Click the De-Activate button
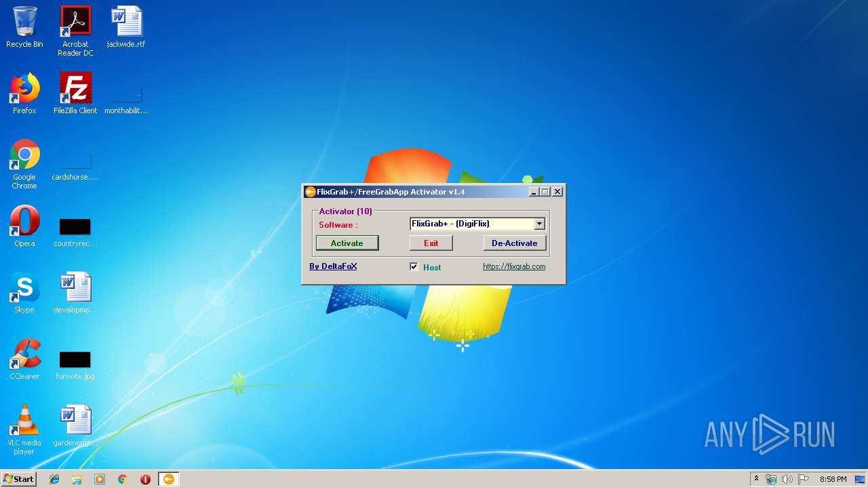 coord(515,243)
